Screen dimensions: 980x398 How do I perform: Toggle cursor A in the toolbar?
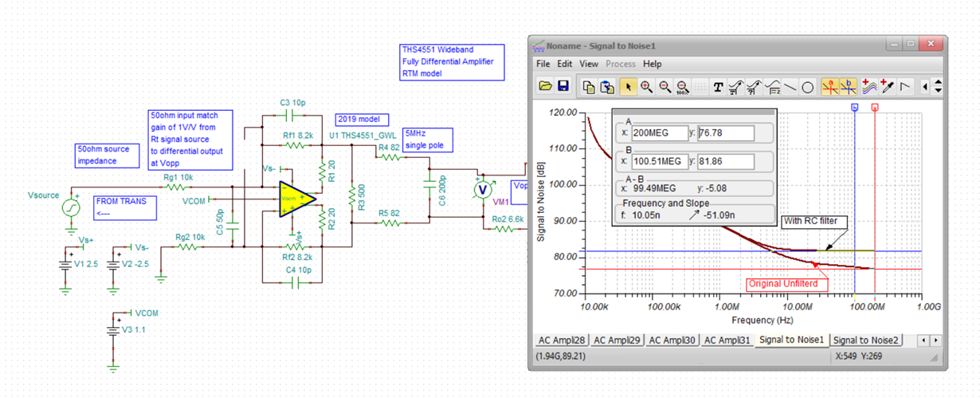click(x=829, y=86)
